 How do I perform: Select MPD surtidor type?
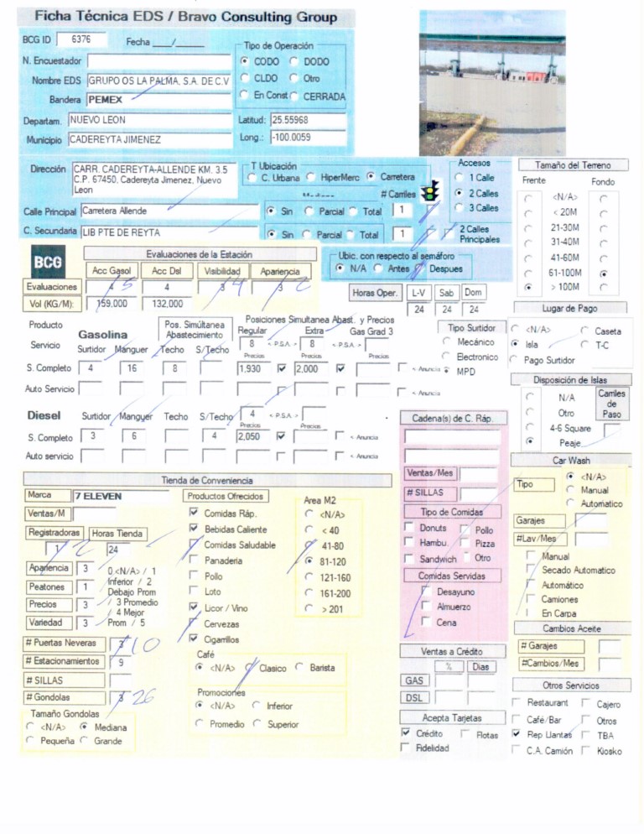(x=446, y=370)
